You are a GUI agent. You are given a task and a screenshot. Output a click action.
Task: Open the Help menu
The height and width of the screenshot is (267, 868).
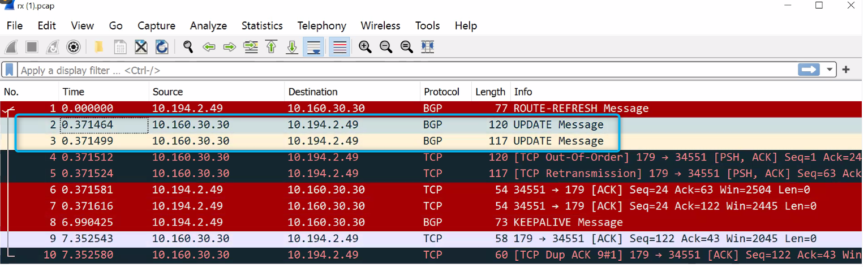(x=466, y=25)
